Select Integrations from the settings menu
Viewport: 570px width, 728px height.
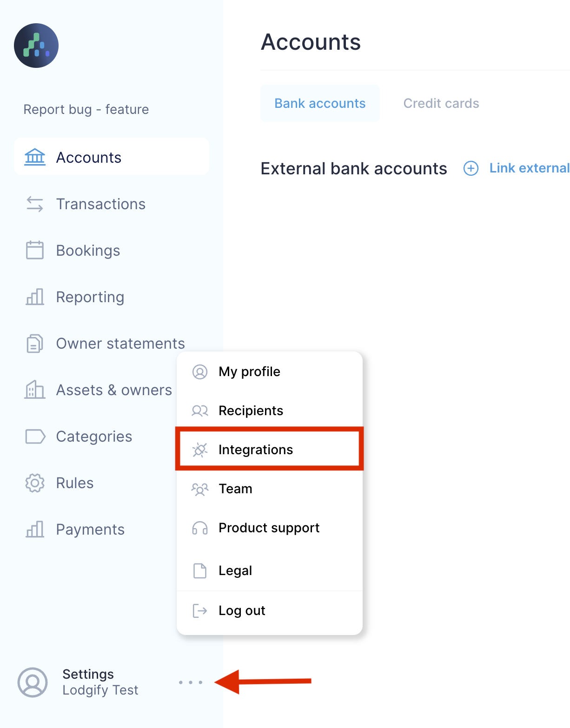(x=256, y=450)
